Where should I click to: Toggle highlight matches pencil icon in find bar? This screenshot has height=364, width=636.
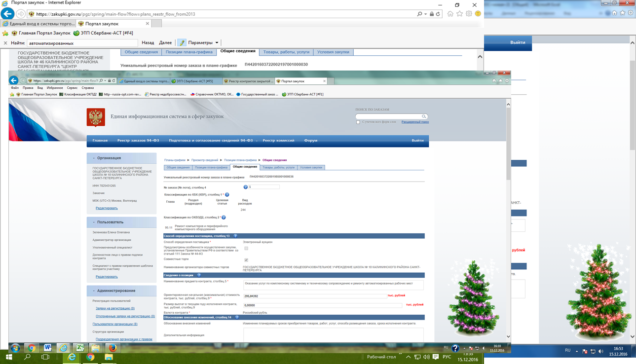coord(182,43)
